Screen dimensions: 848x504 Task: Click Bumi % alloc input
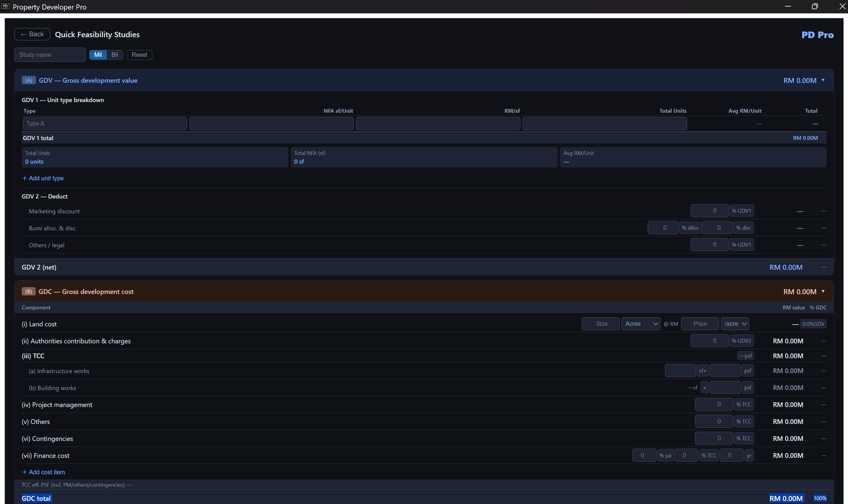tap(663, 228)
